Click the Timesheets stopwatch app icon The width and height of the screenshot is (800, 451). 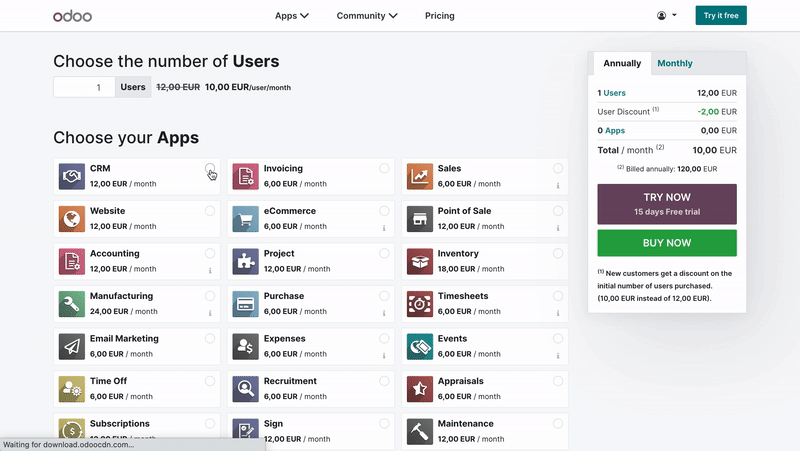[419, 304]
